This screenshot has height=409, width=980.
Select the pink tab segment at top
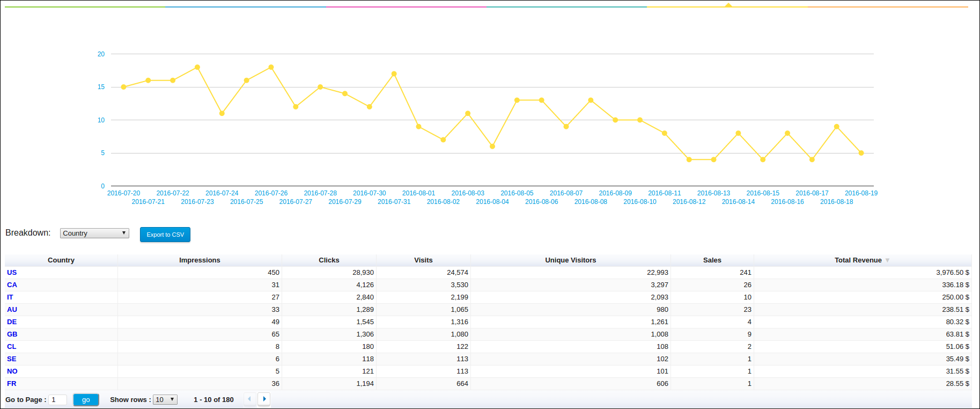(406, 6)
